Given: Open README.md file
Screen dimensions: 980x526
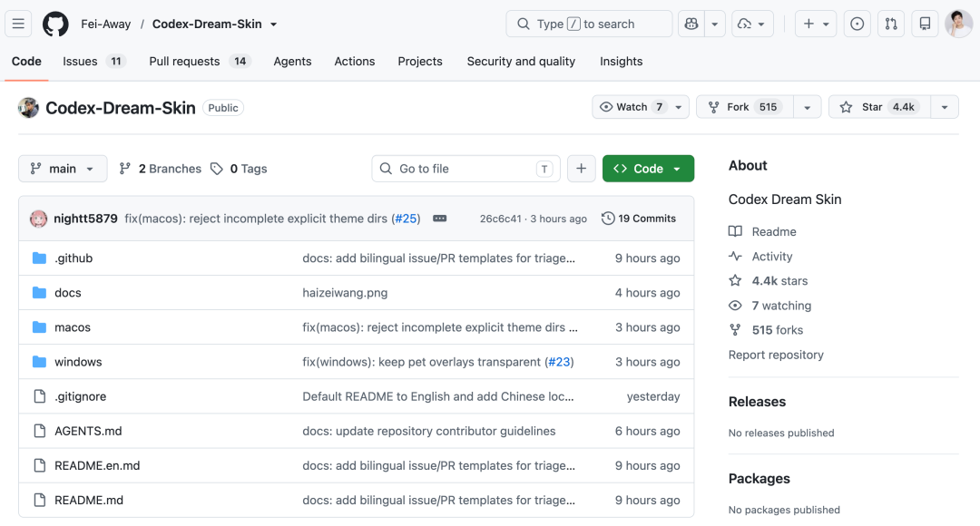Looking at the screenshot, I should [89, 501].
